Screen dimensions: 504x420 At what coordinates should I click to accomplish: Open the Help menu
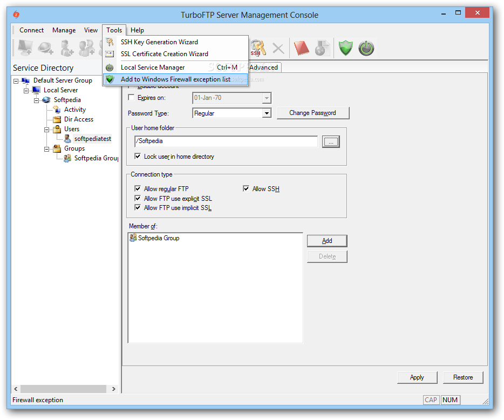[x=137, y=30]
